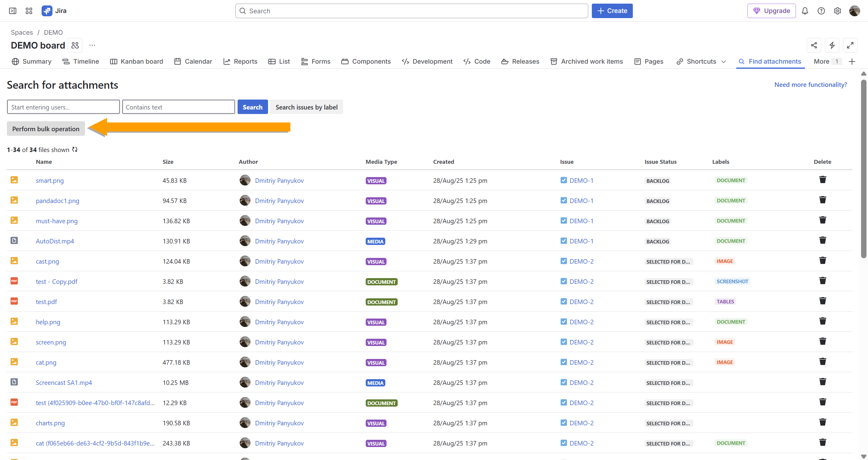Click the Contains text input field
This screenshot has height=460, width=868.
pyautogui.click(x=178, y=107)
